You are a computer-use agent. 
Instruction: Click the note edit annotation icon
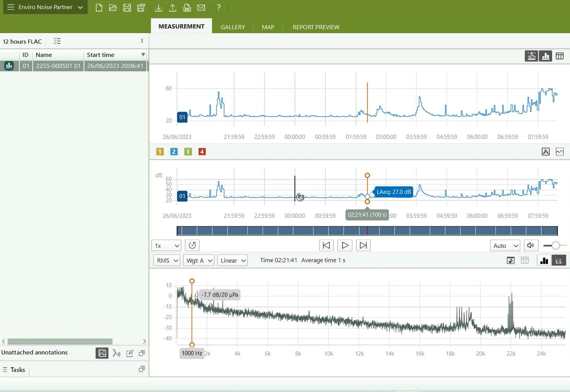coord(130,353)
